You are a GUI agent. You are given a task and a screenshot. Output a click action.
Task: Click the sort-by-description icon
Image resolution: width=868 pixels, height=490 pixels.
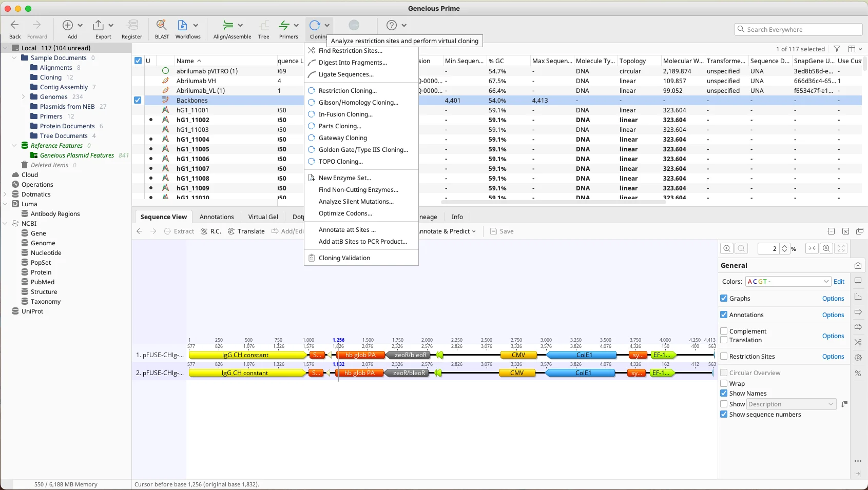pyautogui.click(x=844, y=404)
